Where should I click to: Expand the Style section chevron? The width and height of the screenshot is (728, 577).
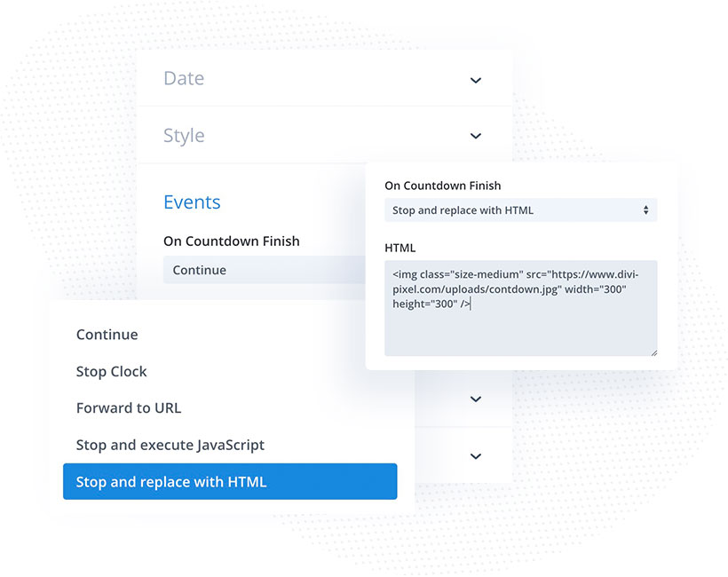click(x=476, y=136)
